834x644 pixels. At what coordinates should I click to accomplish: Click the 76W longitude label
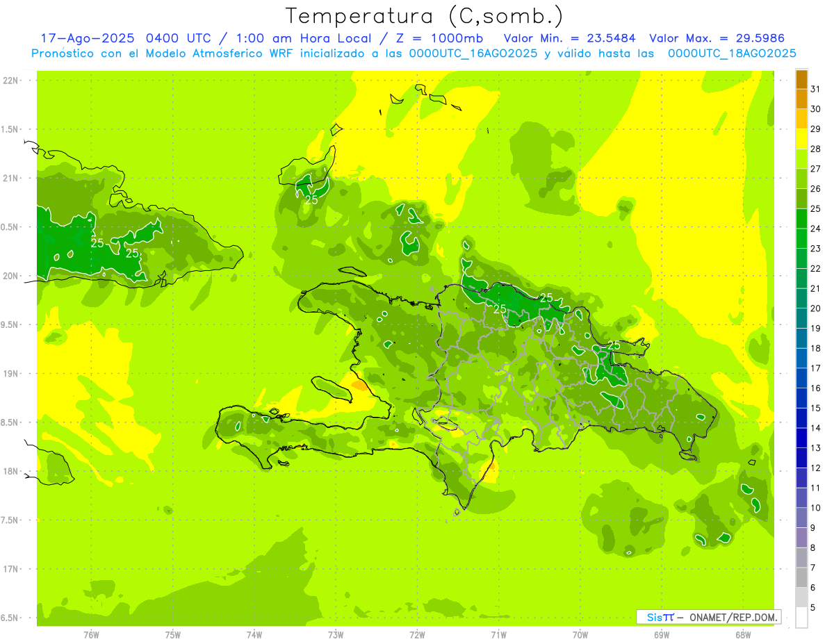coord(91,635)
